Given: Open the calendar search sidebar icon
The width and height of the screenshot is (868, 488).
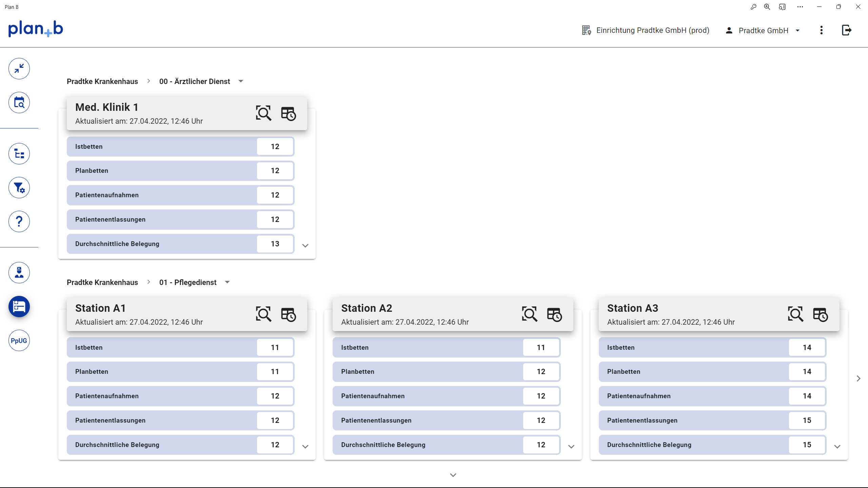Looking at the screenshot, I should tap(19, 103).
